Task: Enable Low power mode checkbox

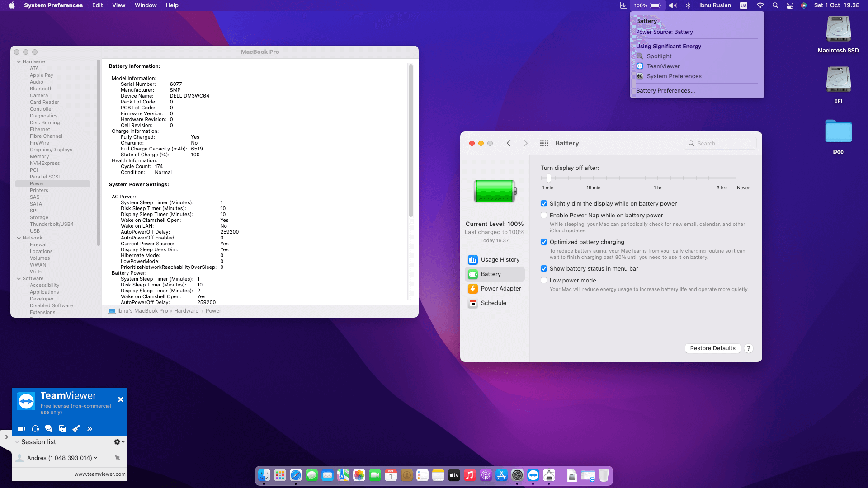Action: coord(544,281)
